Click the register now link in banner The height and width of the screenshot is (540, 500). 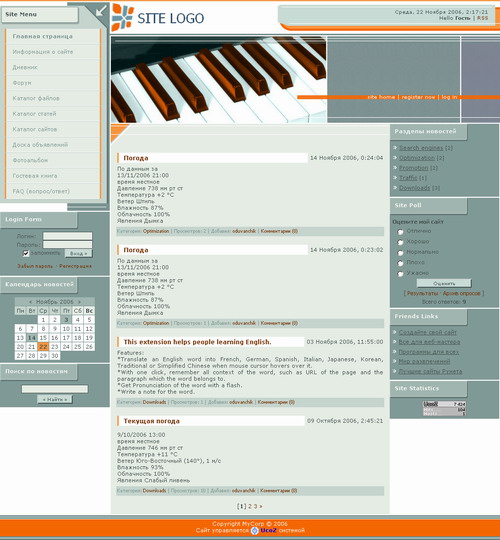(418, 97)
